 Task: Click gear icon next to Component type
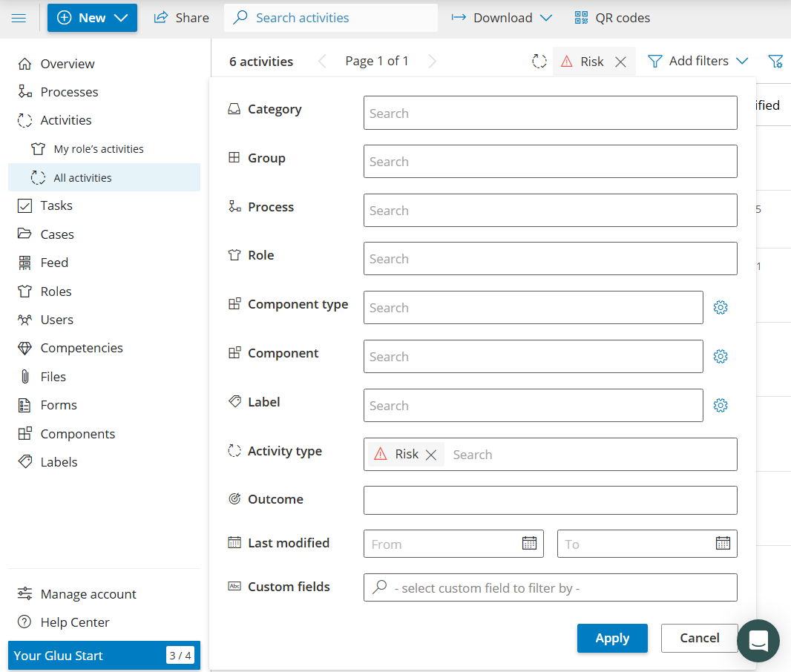720,308
